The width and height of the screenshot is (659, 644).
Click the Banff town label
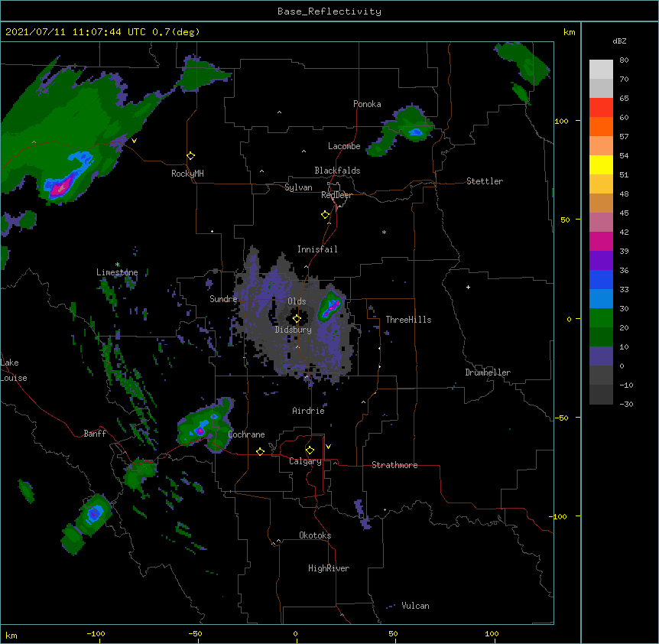pos(95,434)
